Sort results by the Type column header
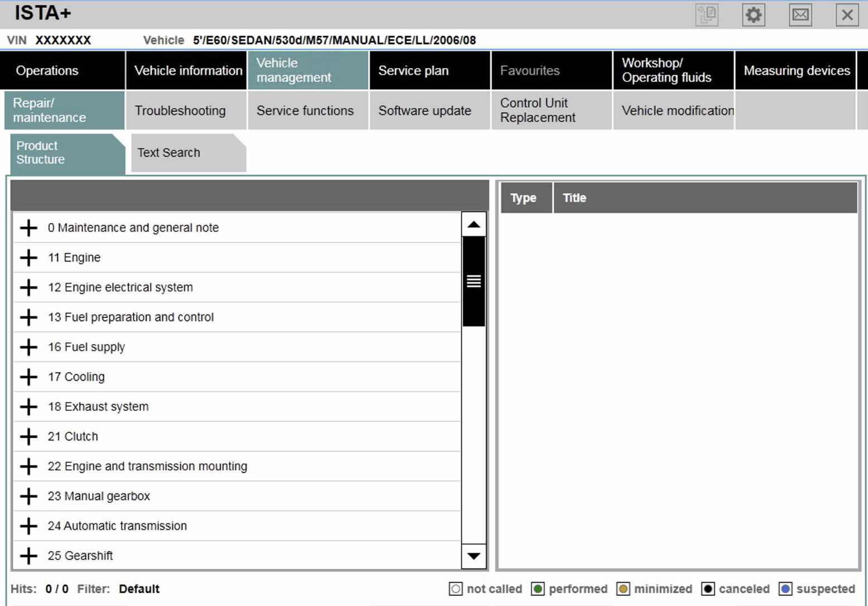The width and height of the screenshot is (868, 606). [526, 198]
